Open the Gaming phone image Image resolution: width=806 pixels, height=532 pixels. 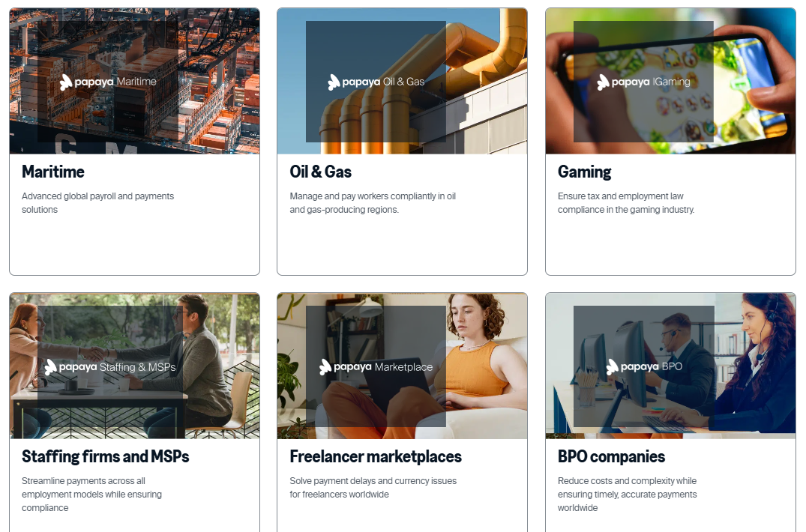coord(670,81)
